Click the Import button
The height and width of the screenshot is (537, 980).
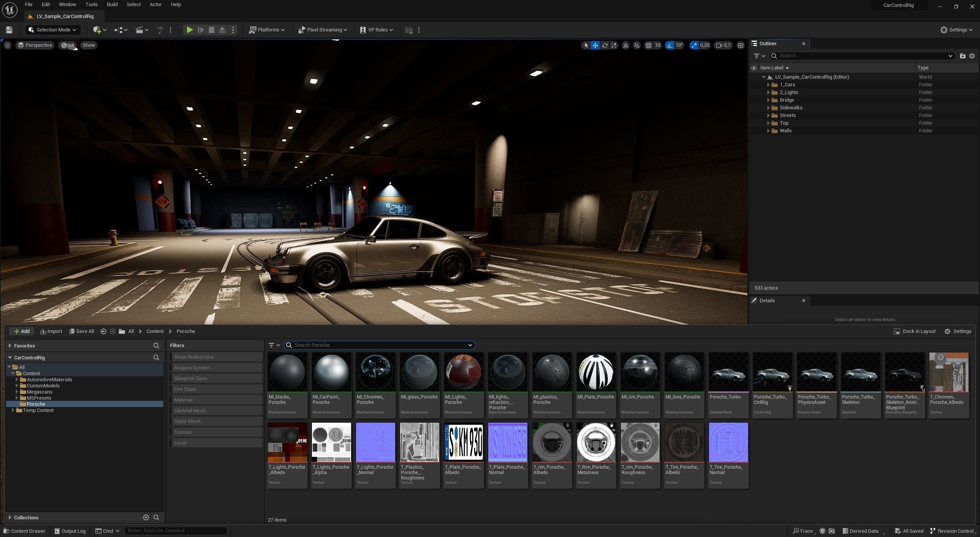(51, 331)
